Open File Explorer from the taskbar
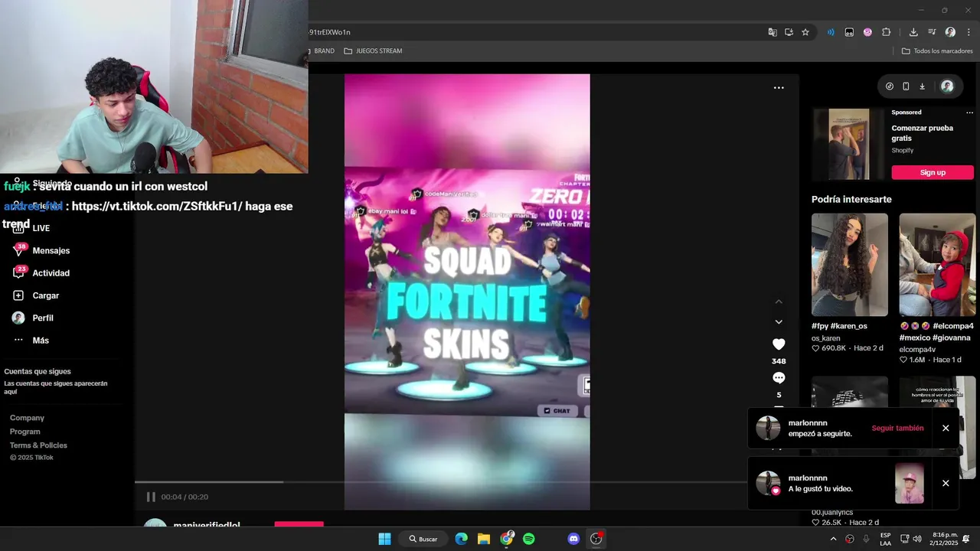 pyautogui.click(x=484, y=539)
